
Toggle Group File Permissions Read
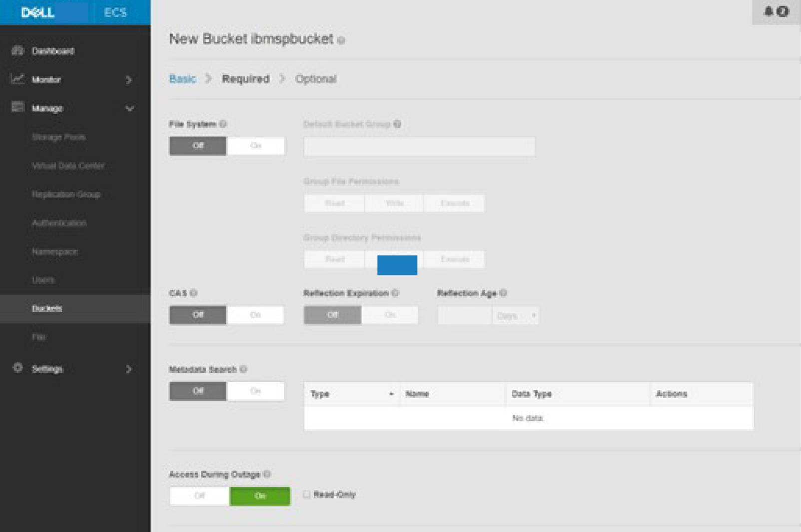(334, 203)
